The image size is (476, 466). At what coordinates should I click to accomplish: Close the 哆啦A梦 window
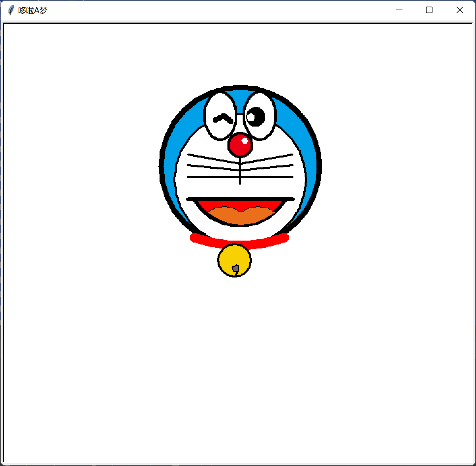click(x=460, y=10)
